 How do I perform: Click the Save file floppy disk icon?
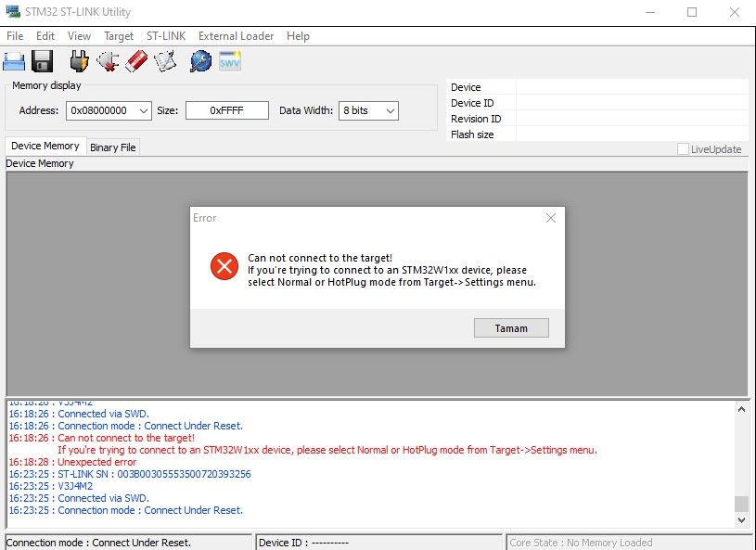tap(43, 62)
